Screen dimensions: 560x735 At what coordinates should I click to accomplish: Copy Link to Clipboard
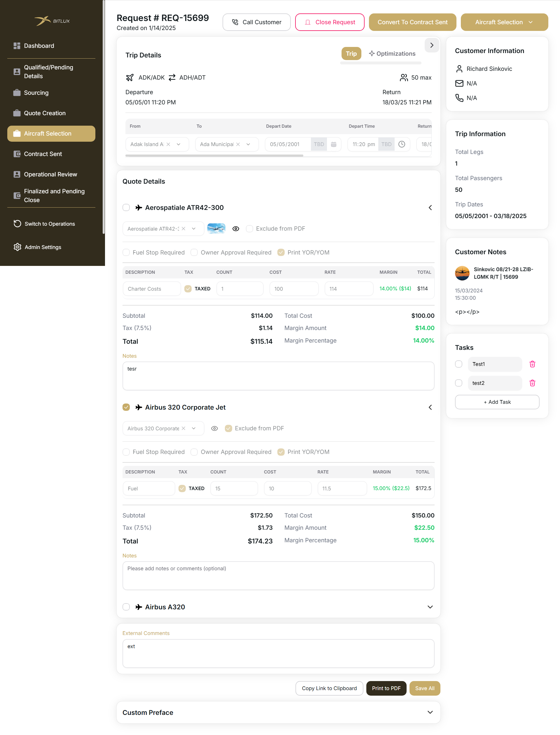click(329, 688)
